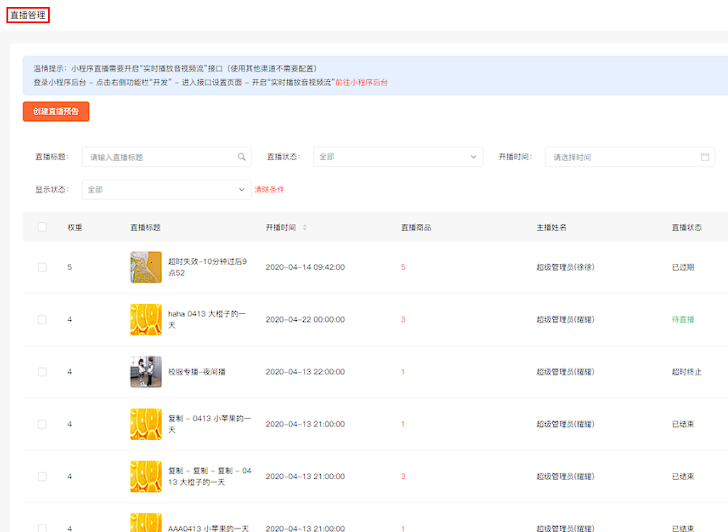This screenshot has width=728, height=532.
Task: Click product count 3 for haha 0413 row
Action: coord(403,319)
